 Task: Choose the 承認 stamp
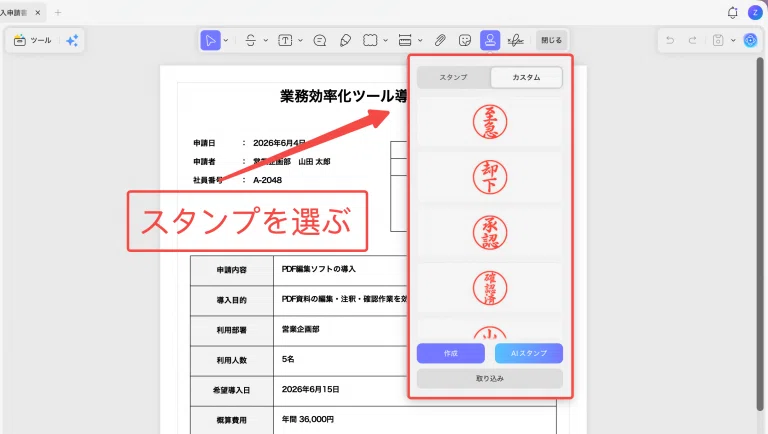click(x=490, y=233)
